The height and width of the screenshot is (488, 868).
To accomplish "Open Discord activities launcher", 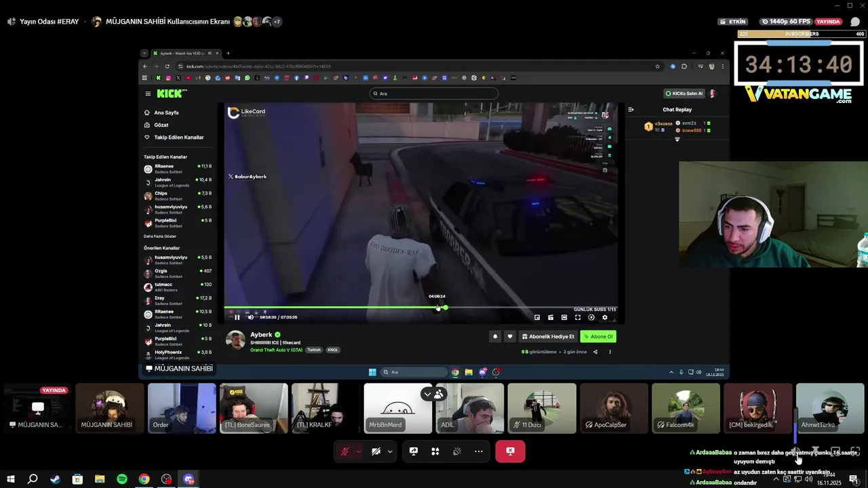I will pos(435,451).
